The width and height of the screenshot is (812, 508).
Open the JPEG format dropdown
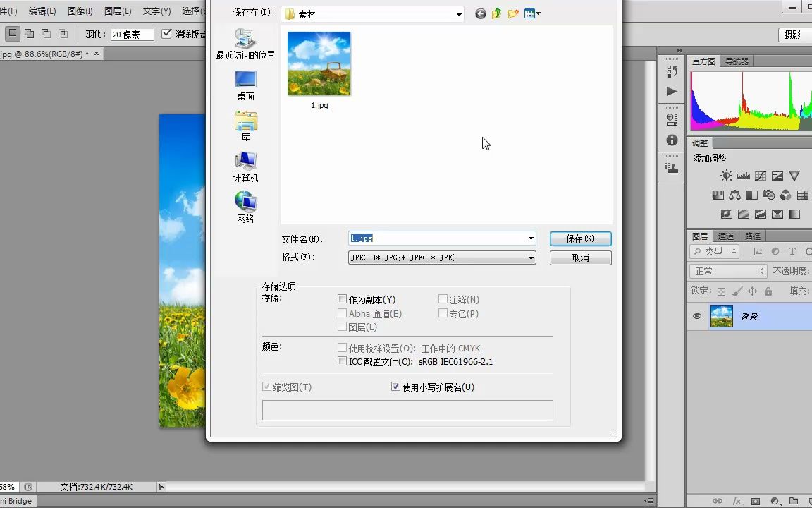point(531,258)
